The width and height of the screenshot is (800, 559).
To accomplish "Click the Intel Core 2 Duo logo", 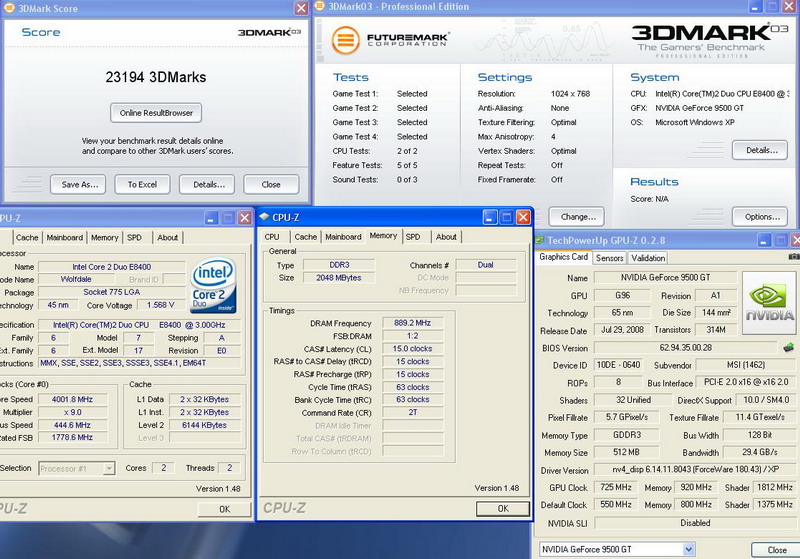I will 214,285.
